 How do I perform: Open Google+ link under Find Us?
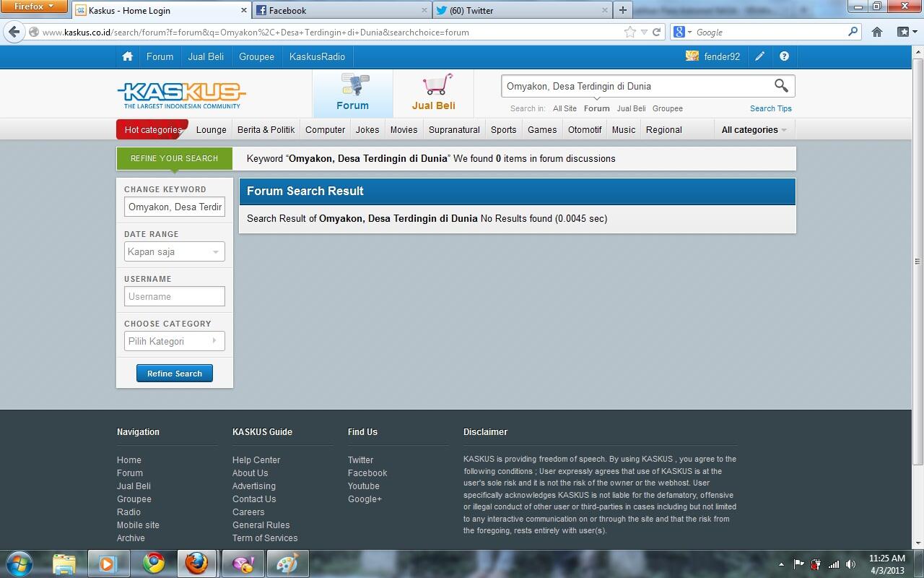point(365,499)
